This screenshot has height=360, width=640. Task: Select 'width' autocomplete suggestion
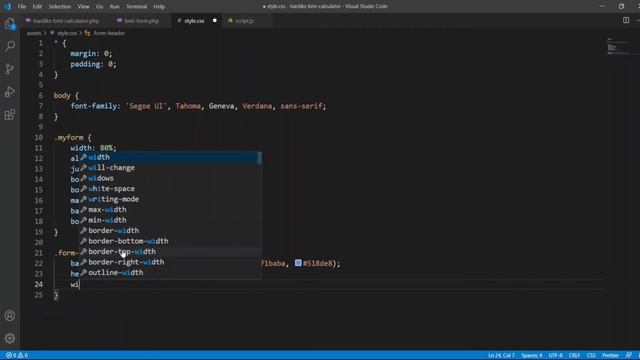pos(168,158)
